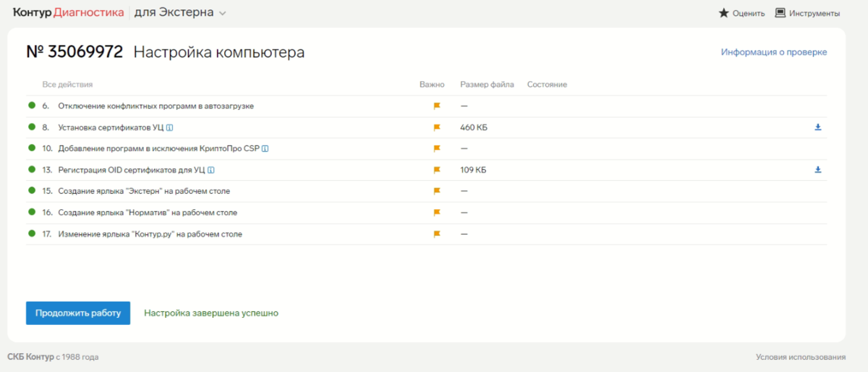Image resolution: width=868 pixels, height=372 pixels.
Task: Download the 460 КБ certificates file
Action: [818, 127]
